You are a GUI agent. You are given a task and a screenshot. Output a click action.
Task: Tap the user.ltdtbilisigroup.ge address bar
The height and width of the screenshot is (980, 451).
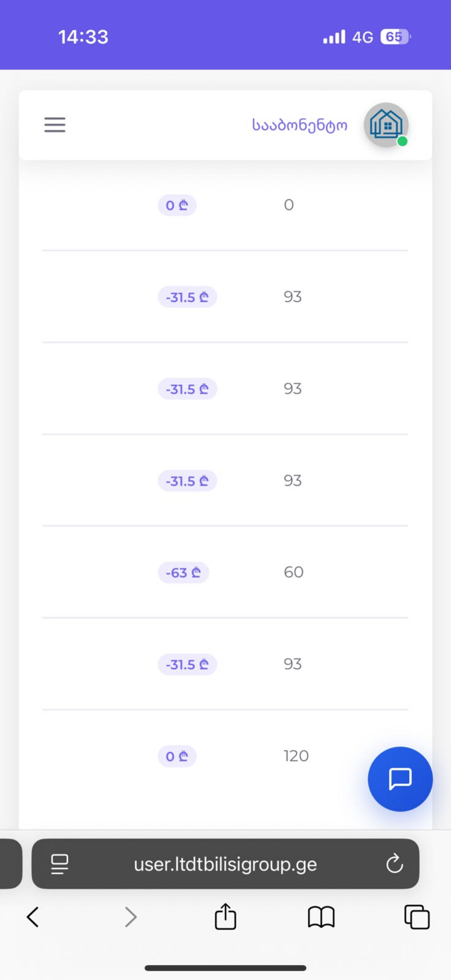[x=225, y=864]
